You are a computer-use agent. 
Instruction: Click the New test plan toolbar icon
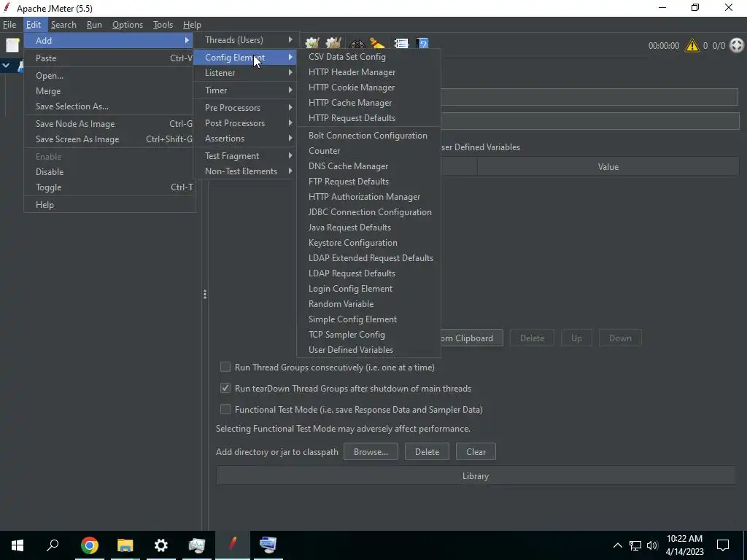tap(12, 45)
